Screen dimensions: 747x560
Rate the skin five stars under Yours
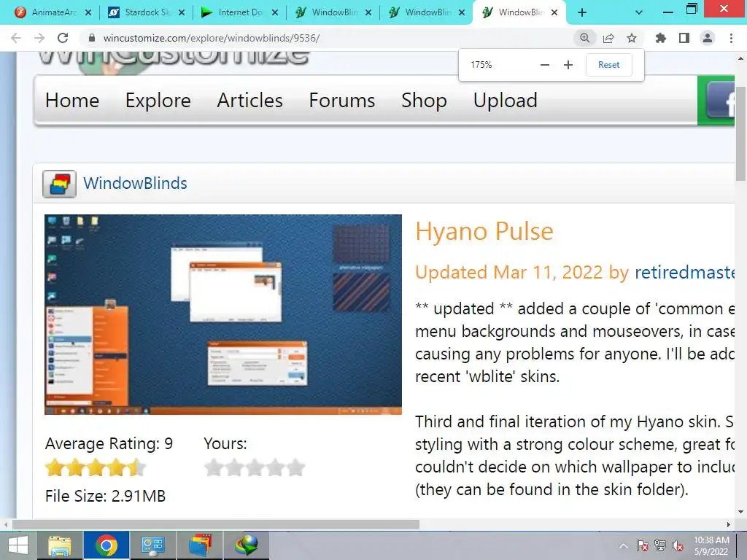click(296, 467)
